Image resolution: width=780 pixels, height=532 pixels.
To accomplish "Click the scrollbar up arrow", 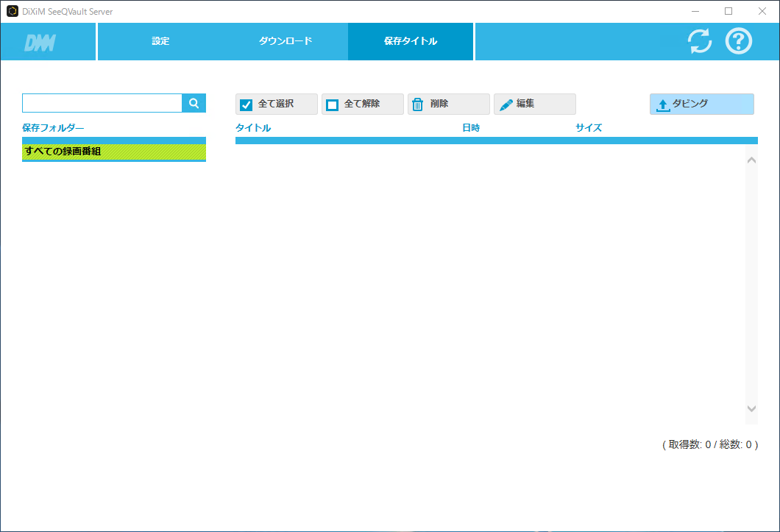I will pos(751,159).
